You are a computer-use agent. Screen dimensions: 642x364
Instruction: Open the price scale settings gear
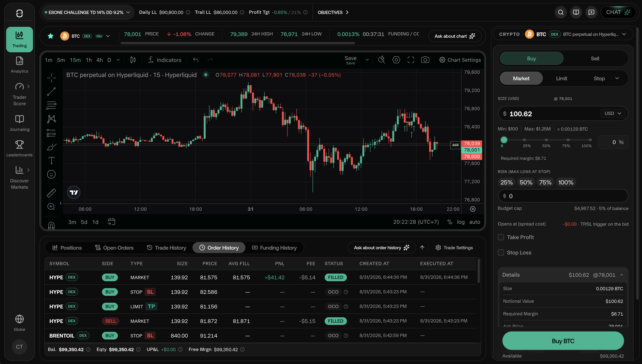(x=473, y=209)
